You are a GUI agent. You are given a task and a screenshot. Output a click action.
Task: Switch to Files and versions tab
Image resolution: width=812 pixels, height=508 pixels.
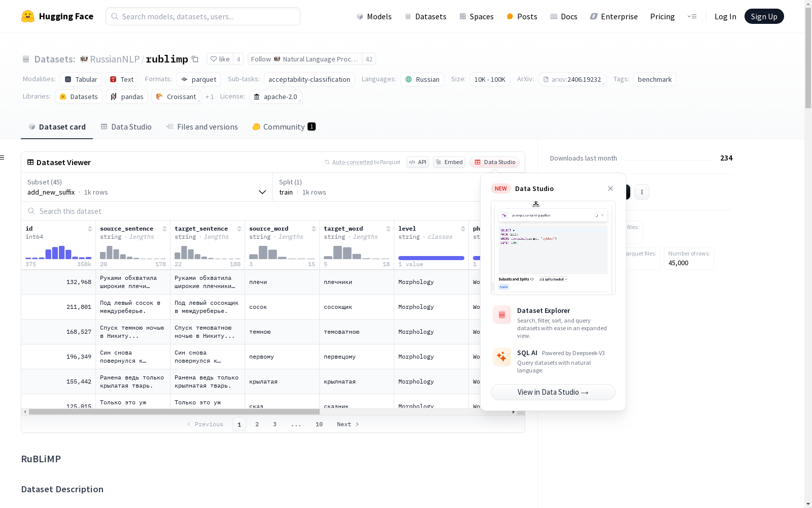[202, 127]
